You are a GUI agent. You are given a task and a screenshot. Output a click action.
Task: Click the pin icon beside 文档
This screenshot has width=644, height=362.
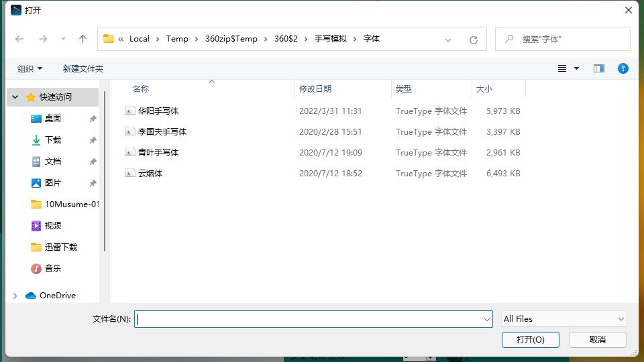93,162
